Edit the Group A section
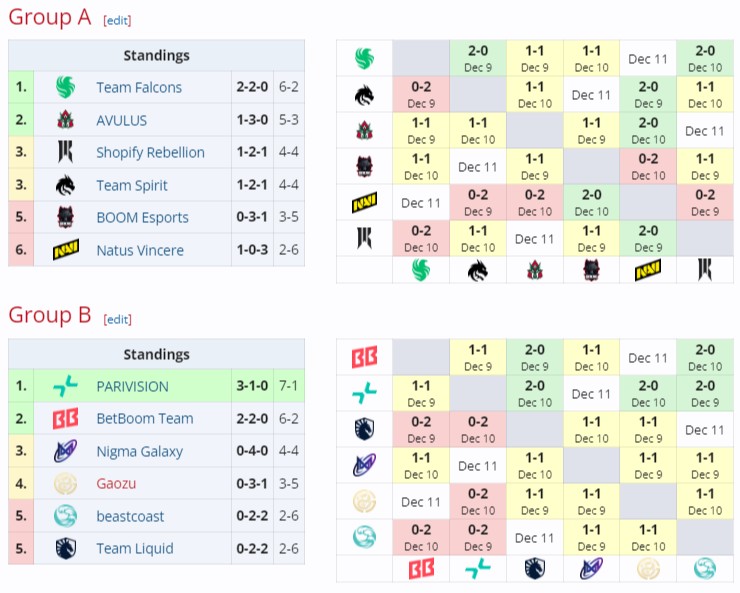 [117, 20]
